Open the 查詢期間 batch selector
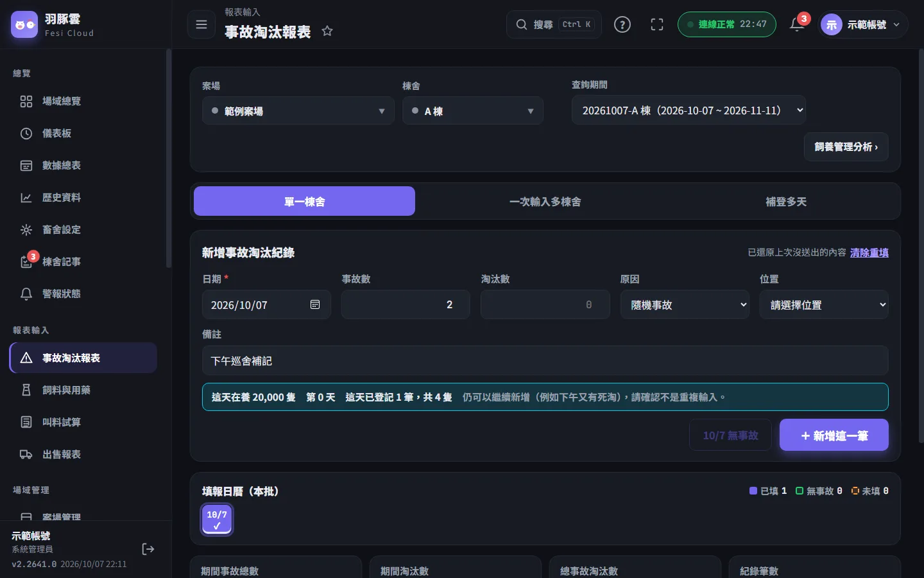Viewport: 924px width, 578px height. 689,110
